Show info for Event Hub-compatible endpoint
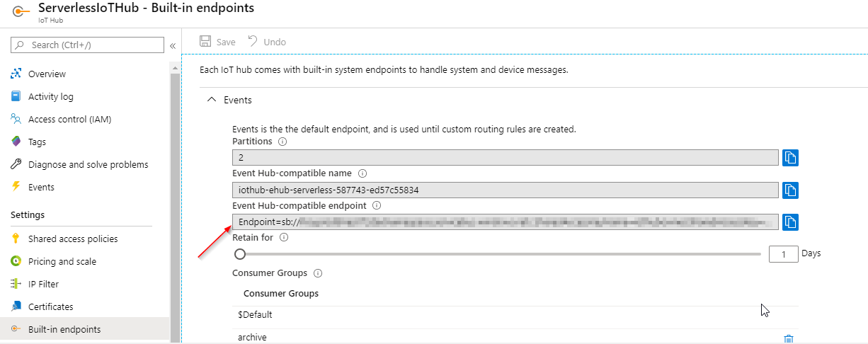 click(x=377, y=205)
